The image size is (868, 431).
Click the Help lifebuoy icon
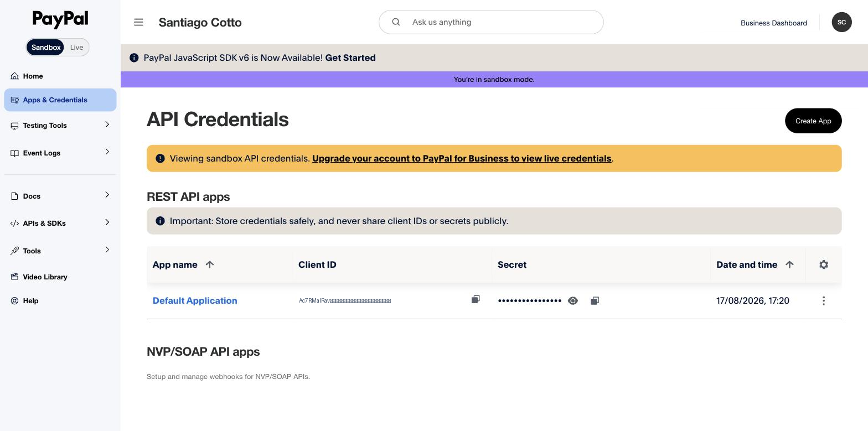tap(15, 301)
